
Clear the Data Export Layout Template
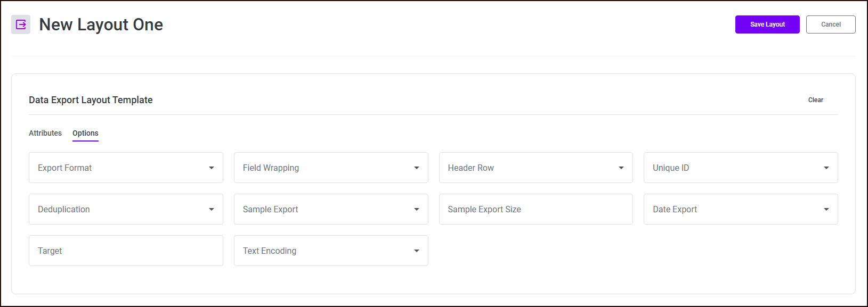tap(815, 99)
